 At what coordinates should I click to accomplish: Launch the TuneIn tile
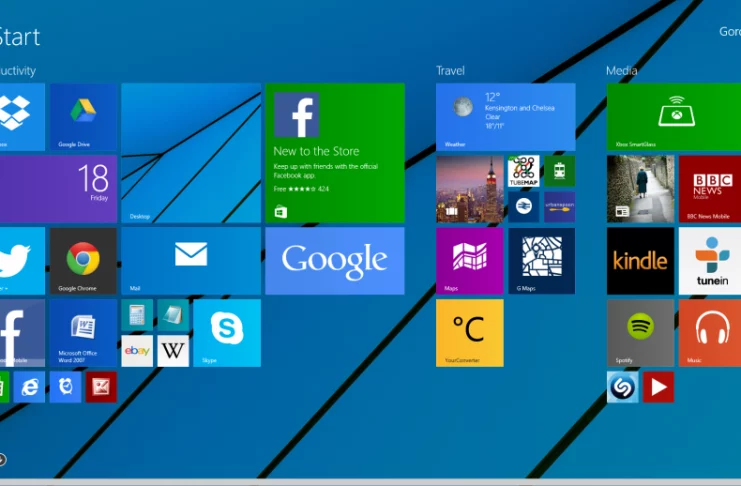(710, 261)
